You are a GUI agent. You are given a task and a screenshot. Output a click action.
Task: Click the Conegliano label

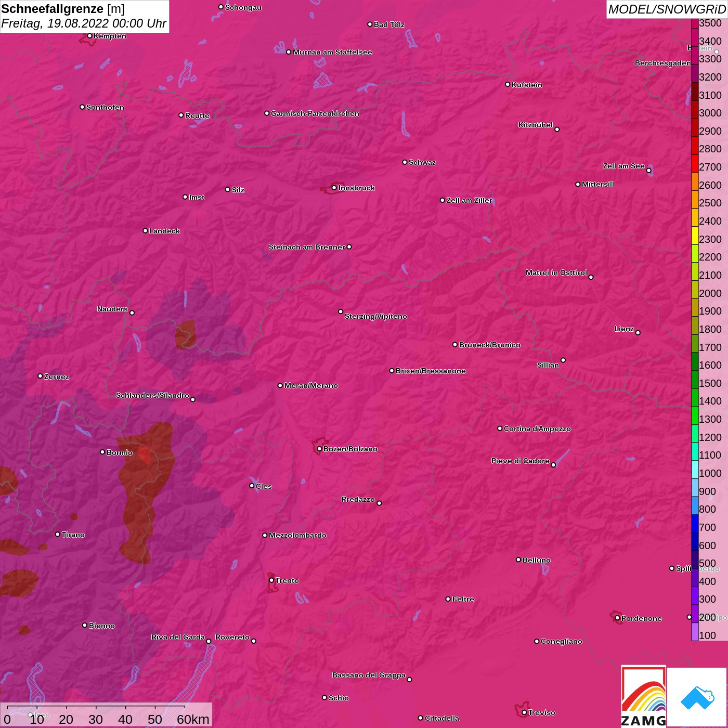pos(562,641)
